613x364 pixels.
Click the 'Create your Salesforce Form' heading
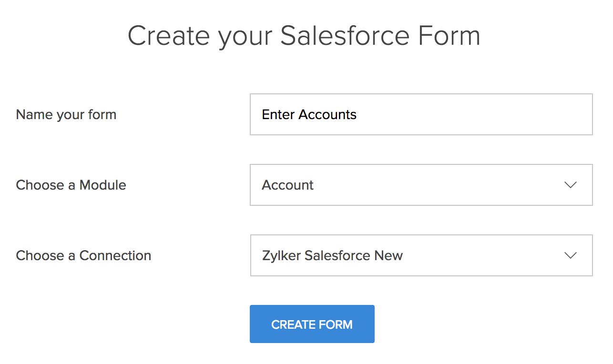pos(304,36)
